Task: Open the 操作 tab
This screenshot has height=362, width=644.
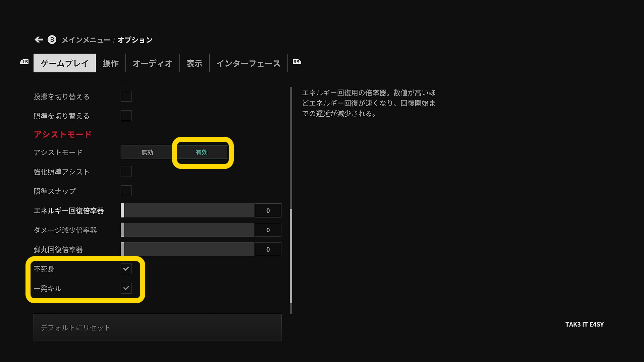Action: [x=110, y=63]
